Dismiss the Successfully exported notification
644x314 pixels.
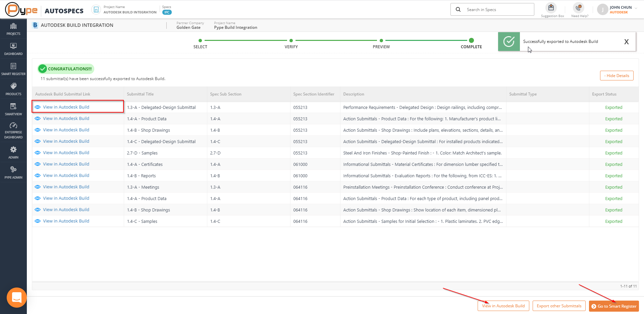tap(626, 42)
